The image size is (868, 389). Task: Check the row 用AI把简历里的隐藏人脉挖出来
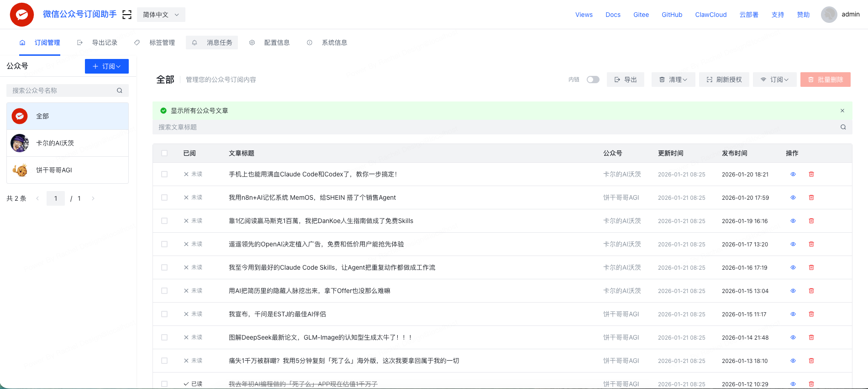[164, 291]
